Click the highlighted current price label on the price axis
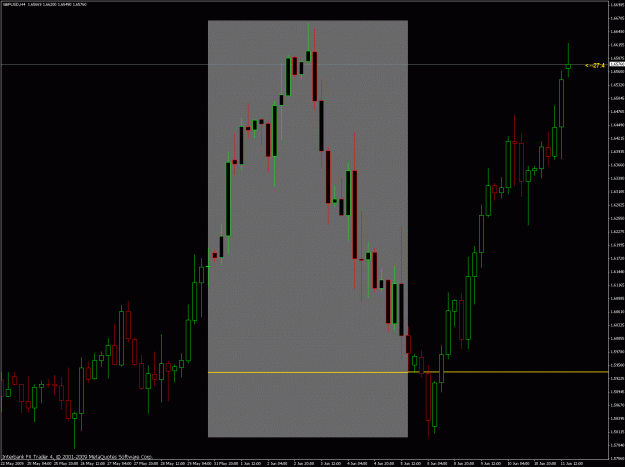Viewport: 625px width, 467px height. coord(617,64)
